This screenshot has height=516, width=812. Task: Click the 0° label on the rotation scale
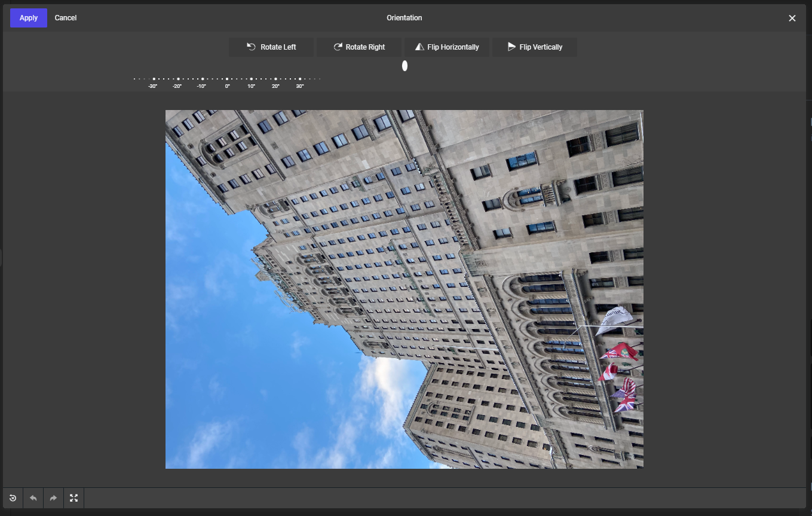(x=227, y=87)
